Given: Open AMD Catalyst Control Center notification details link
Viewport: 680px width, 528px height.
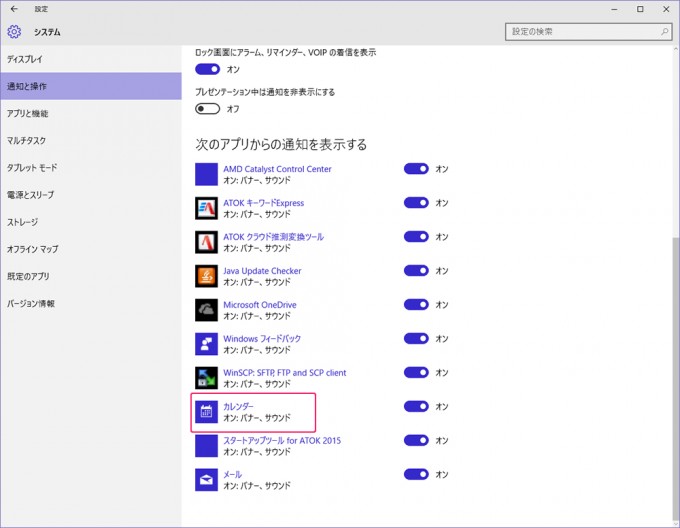Looking at the screenshot, I should click(x=277, y=169).
